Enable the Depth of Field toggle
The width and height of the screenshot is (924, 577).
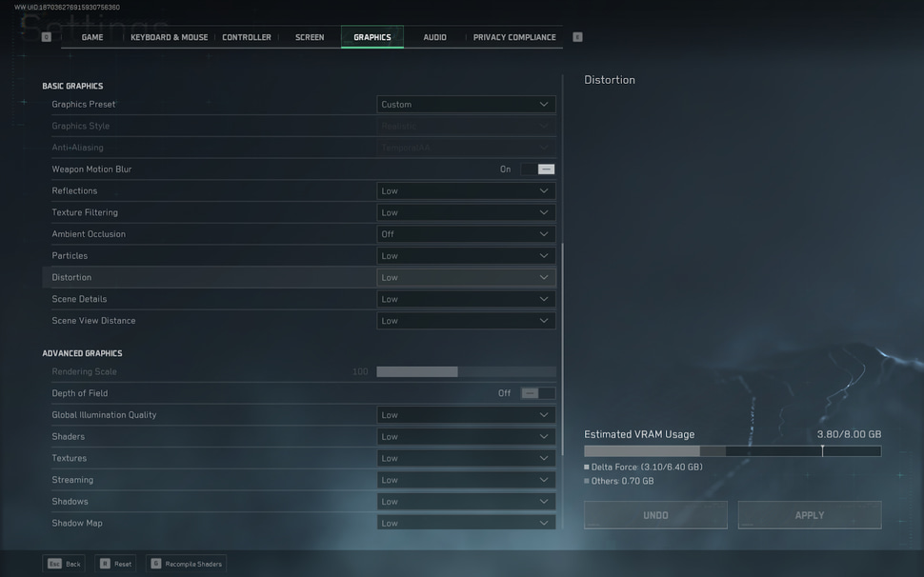pos(538,393)
